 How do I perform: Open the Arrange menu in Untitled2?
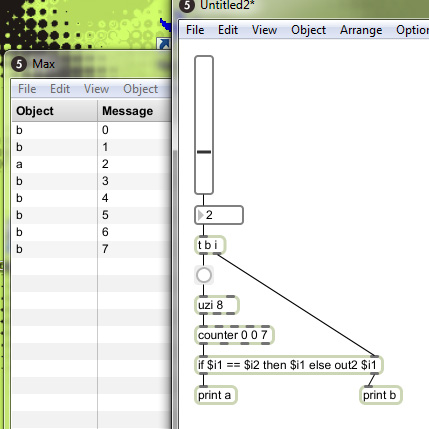(x=361, y=30)
